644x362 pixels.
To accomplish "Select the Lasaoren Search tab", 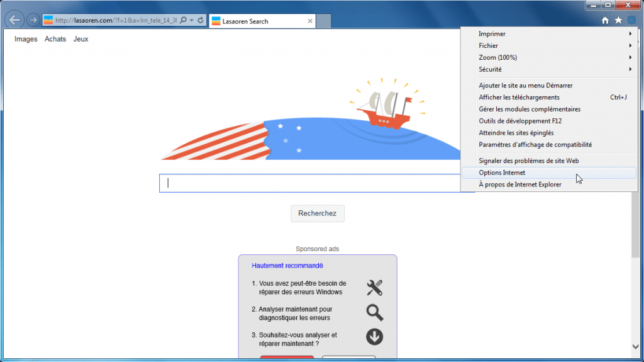I will pos(262,21).
